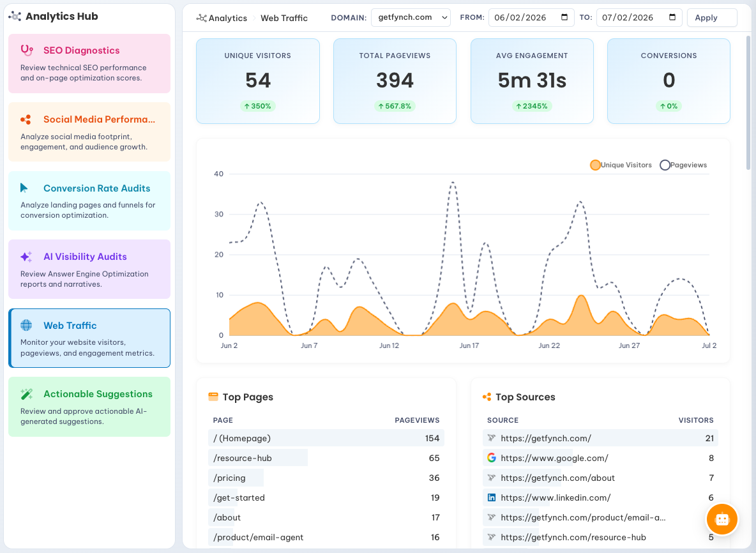Image resolution: width=756 pixels, height=553 pixels.
Task: Click the https://www.google.com/ source text
Action: pyautogui.click(x=554, y=458)
